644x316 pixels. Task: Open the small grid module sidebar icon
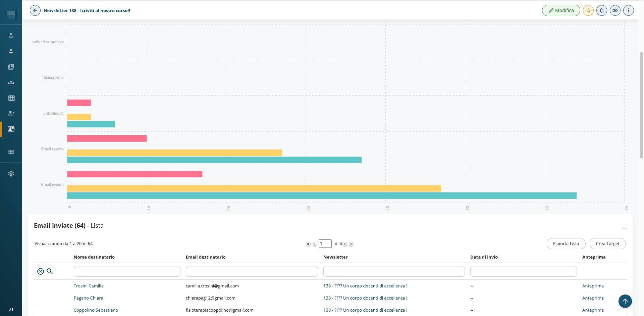[11, 152]
